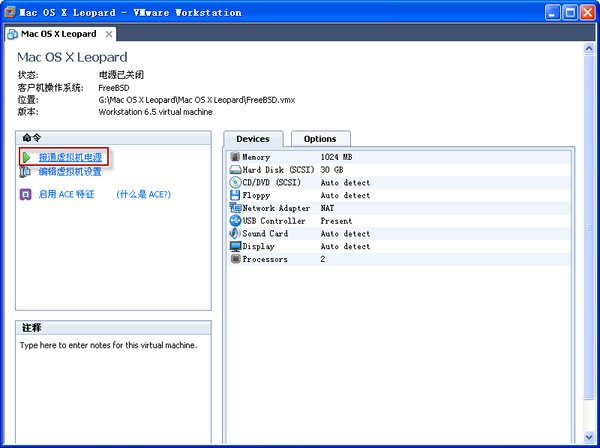Select the Network Adapter NAT value
The width and height of the screenshot is (600, 448).
pyautogui.click(x=327, y=208)
